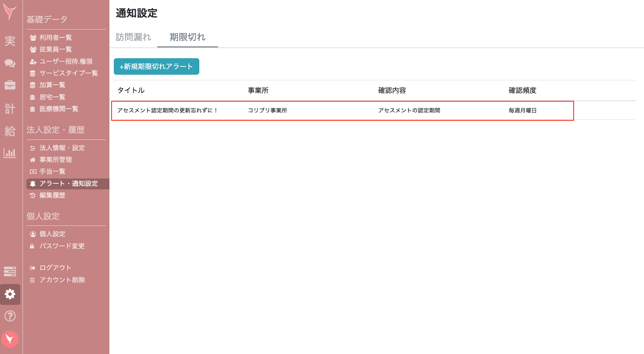Switch to the 訪問漏れ tab
The height and width of the screenshot is (354, 644).
133,37
